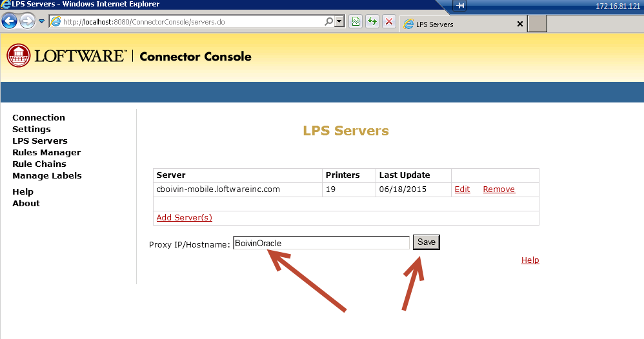Refresh the page with green arrows icon
The image size is (644, 339).
[x=372, y=21]
